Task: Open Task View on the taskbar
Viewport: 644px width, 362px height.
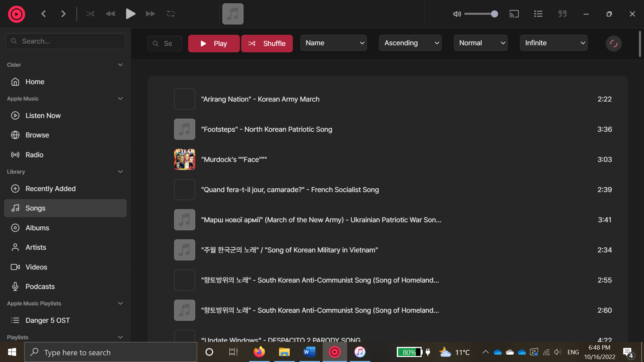Action: pyautogui.click(x=233, y=352)
